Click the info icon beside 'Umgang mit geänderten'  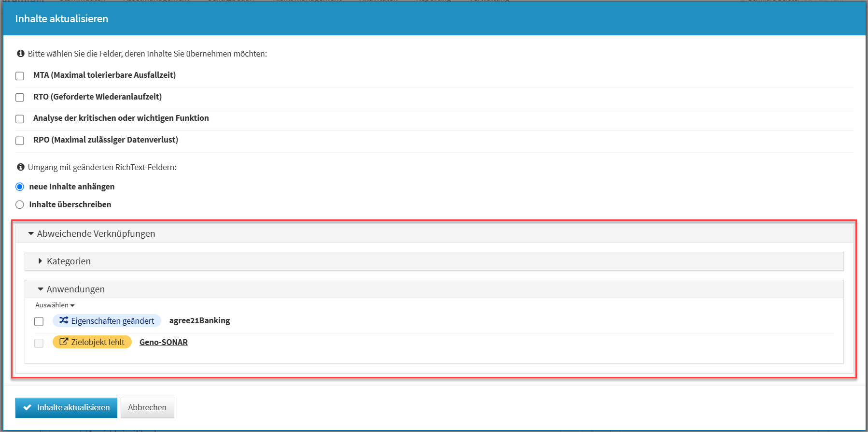pos(21,167)
